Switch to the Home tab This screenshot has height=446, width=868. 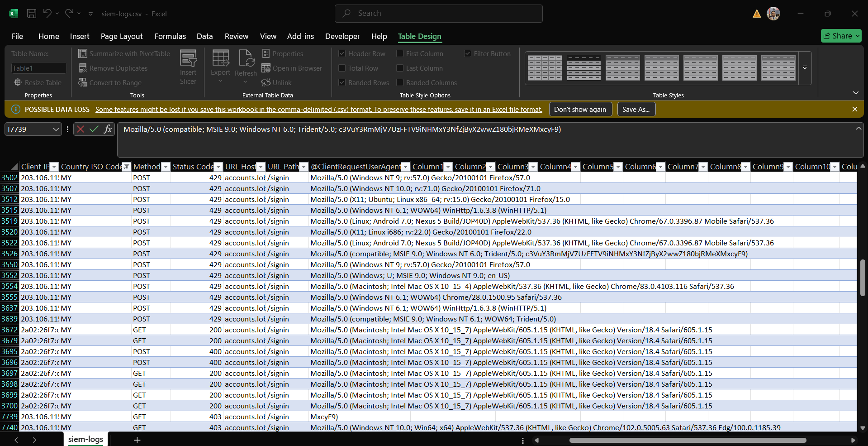49,36
